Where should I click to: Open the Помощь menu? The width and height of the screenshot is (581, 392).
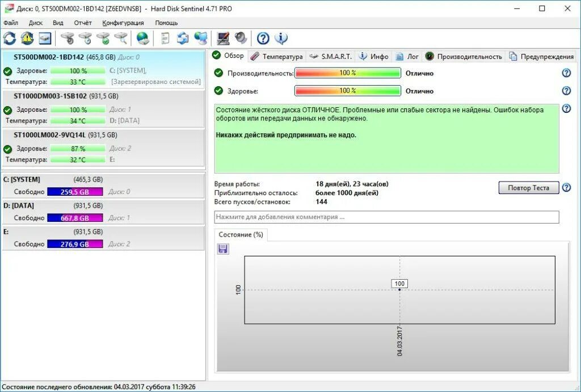166,23
